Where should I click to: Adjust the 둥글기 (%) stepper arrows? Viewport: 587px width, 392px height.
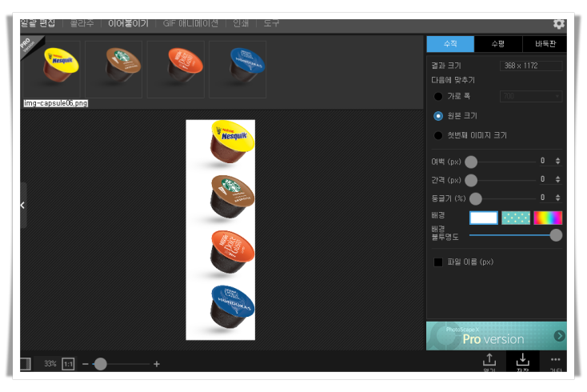coord(557,198)
